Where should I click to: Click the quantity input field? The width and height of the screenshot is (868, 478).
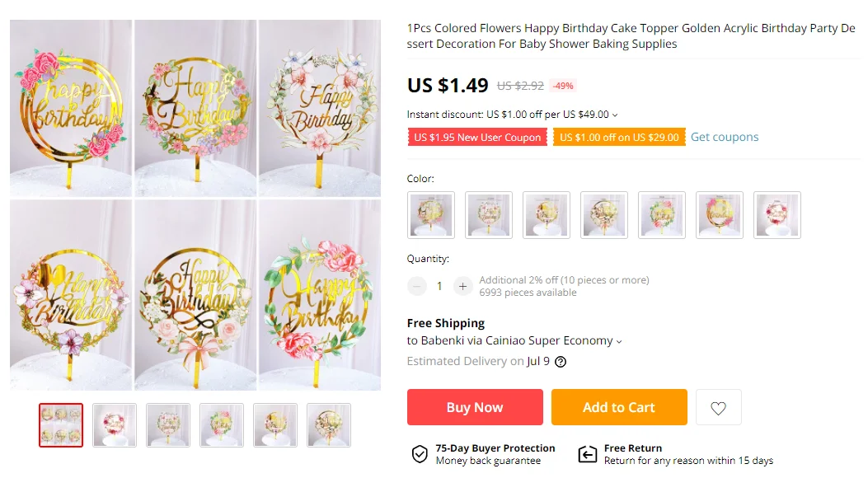[439, 286]
